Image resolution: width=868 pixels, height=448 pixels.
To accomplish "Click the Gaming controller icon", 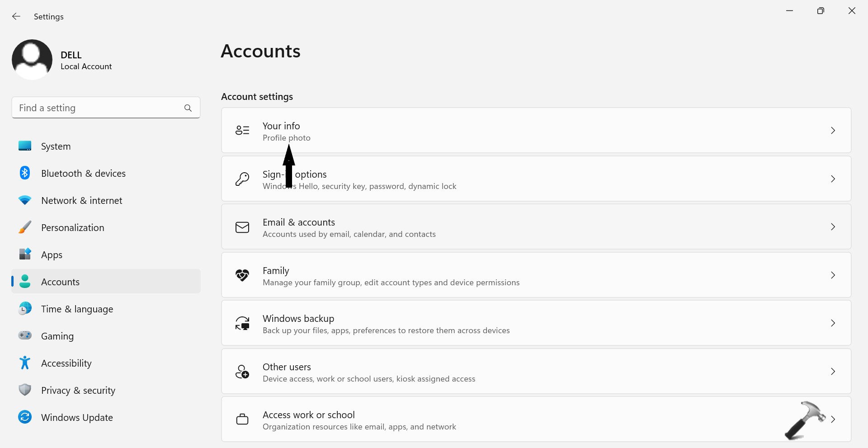I will (x=25, y=336).
